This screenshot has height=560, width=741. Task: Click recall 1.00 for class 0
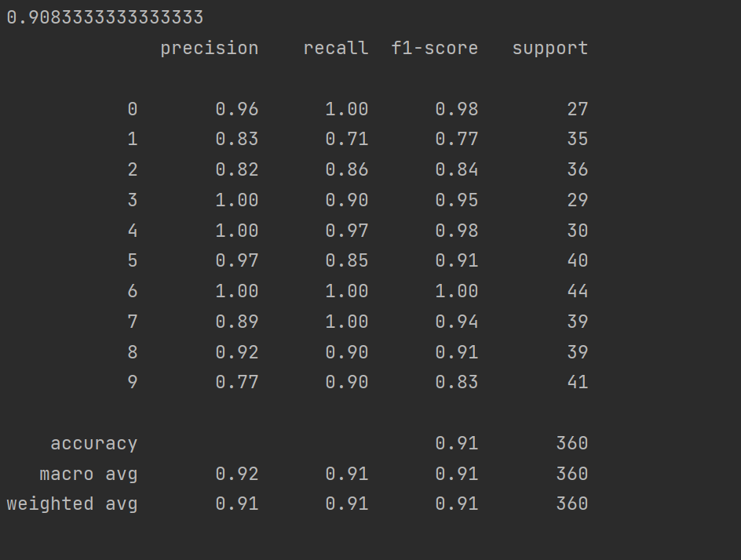(346, 109)
